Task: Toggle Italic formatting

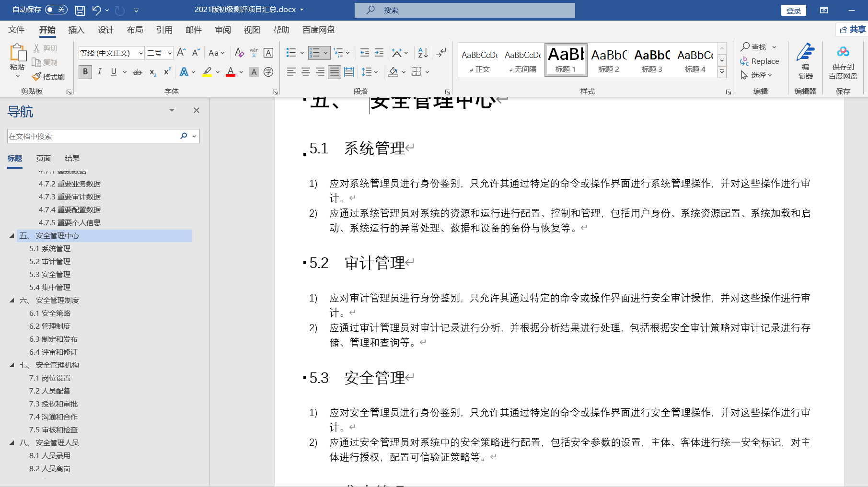Action: click(99, 72)
